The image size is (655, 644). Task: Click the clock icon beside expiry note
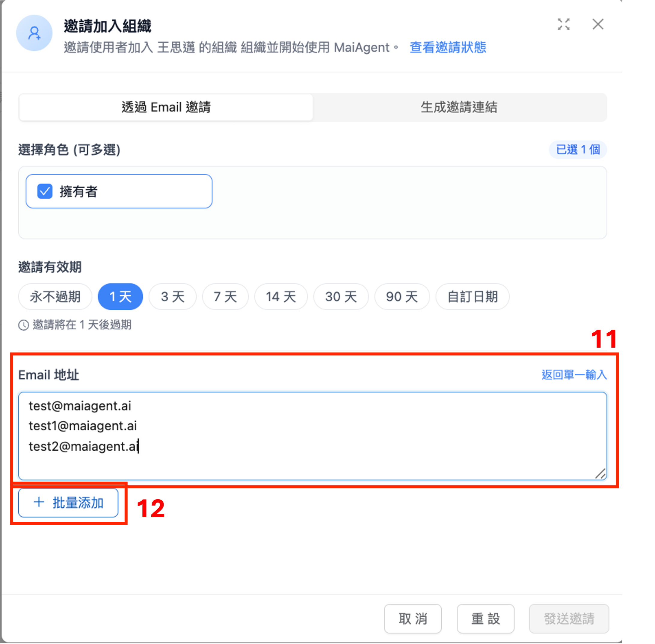(x=23, y=325)
